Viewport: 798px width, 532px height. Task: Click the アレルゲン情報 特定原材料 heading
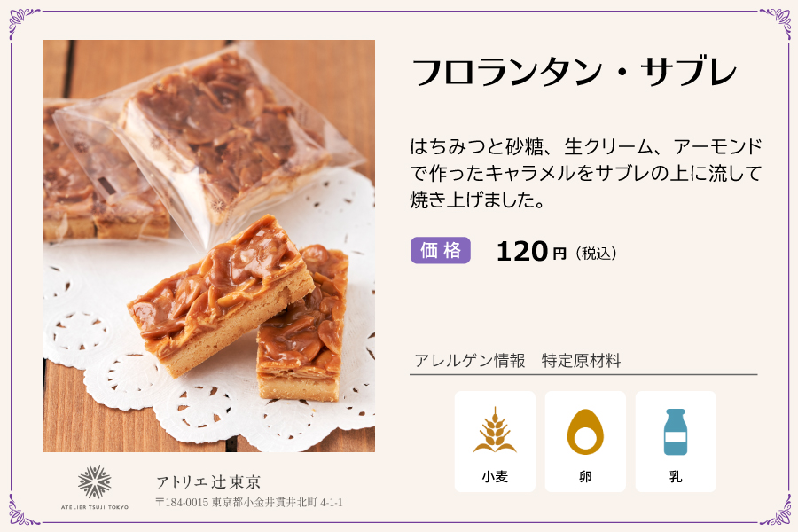pyautogui.click(x=517, y=361)
